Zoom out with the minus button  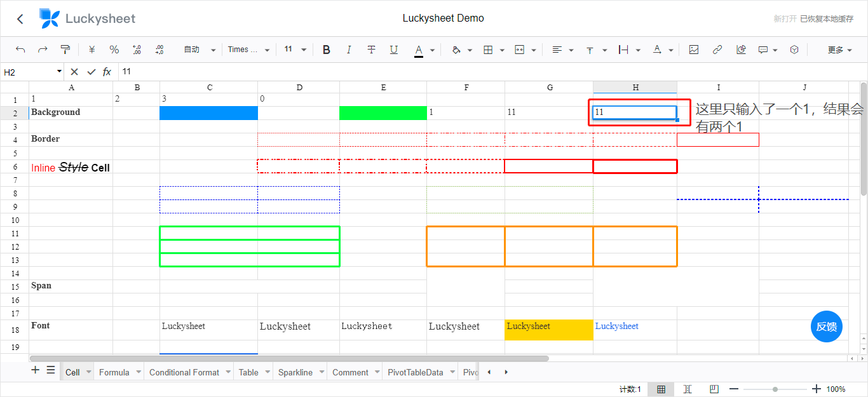pos(734,389)
